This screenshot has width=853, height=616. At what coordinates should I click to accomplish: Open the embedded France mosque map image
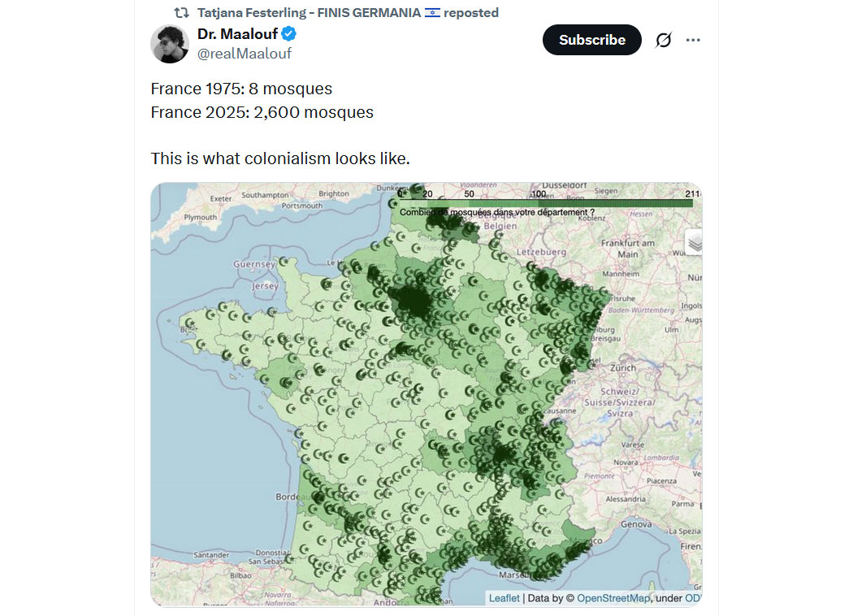click(426, 394)
